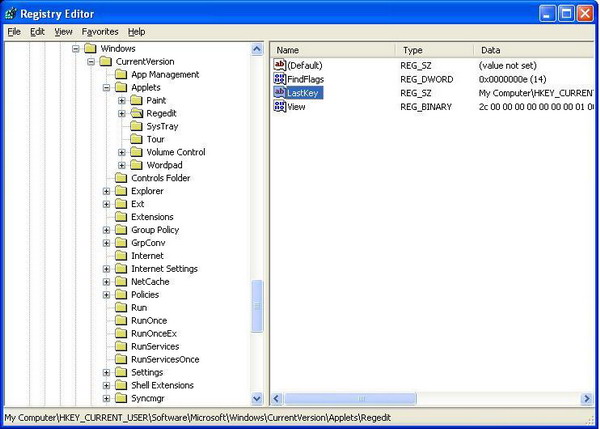Click the Run folder icon
600x429 pixels.
click(121, 307)
